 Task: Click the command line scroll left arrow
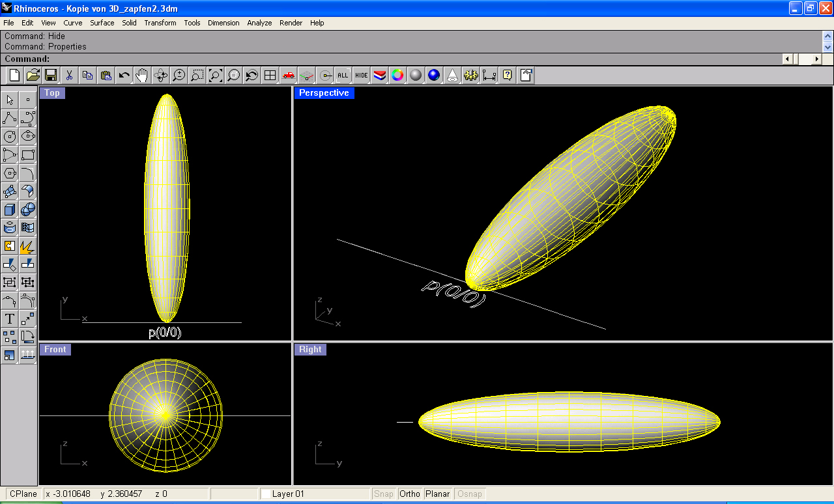(x=787, y=59)
